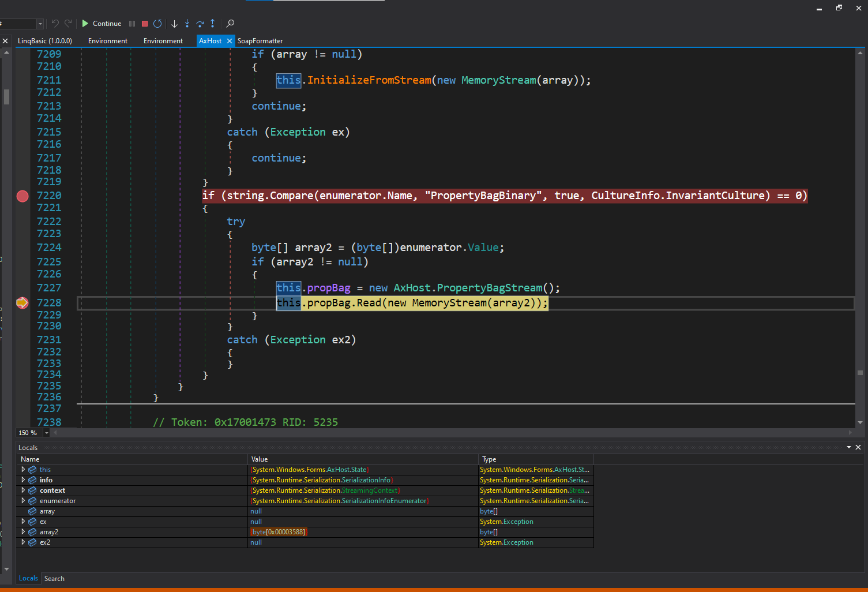Click the left panel's scrollbar thumb
Screen dimensions: 868x592
pyautogui.click(x=6, y=96)
